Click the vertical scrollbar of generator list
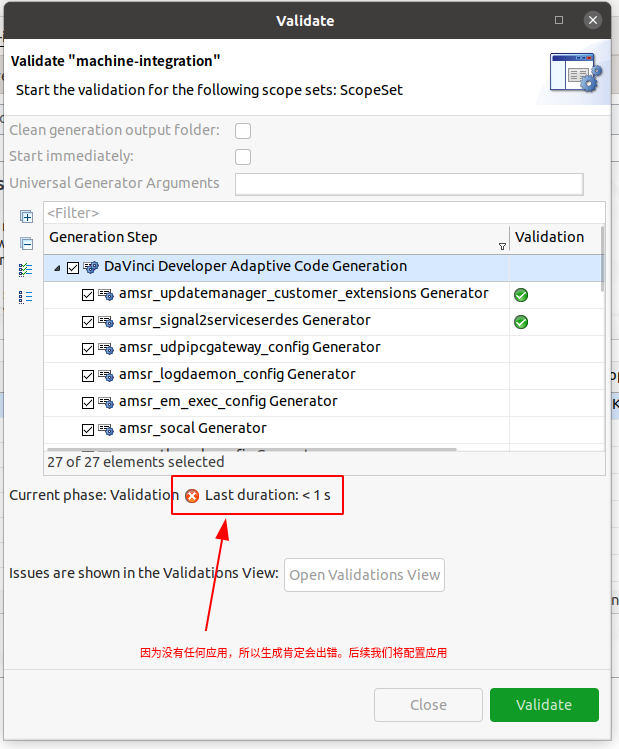This screenshot has width=619, height=749. tap(602, 258)
